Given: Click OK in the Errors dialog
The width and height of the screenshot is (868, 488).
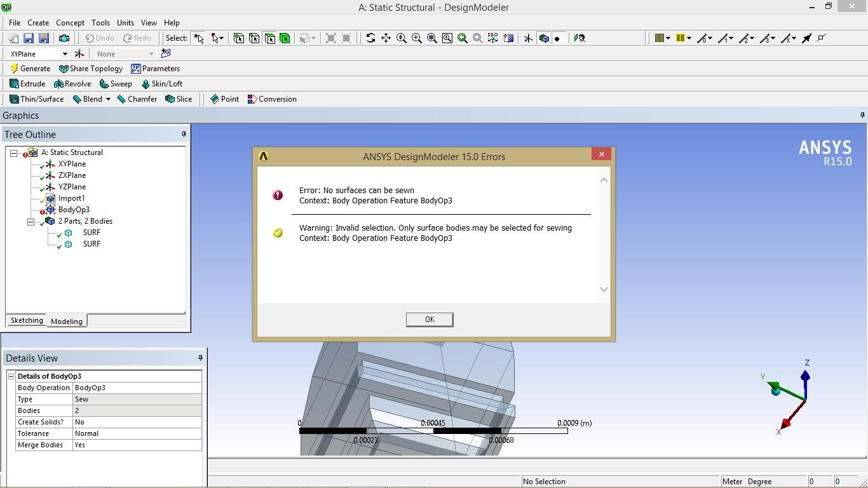Looking at the screenshot, I should [430, 320].
